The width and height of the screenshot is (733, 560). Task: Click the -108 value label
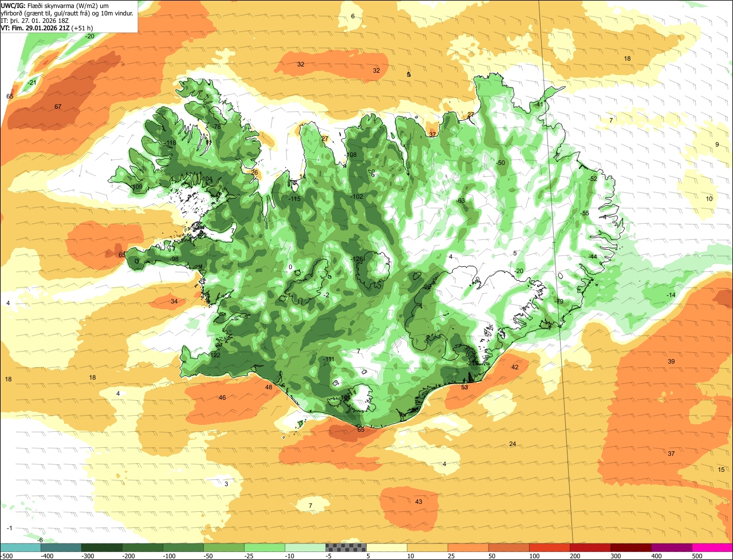click(x=350, y=156)
